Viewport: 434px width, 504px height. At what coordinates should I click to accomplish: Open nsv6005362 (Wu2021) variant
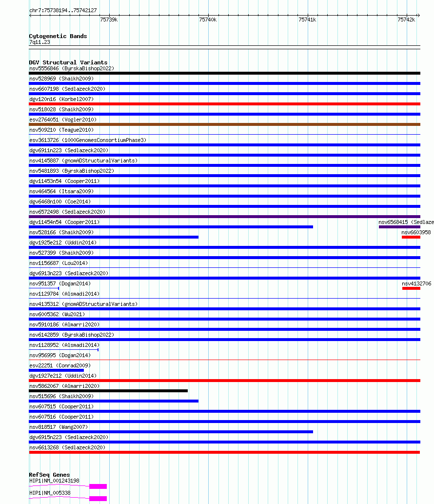coord(57,315)
